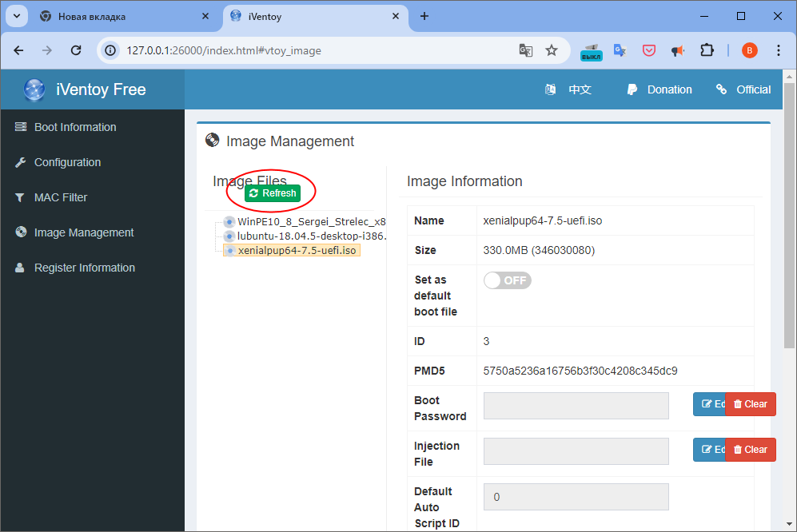
Task: Open the tab search dropdown
Action: pyautogui.click(x=17, y=16)
